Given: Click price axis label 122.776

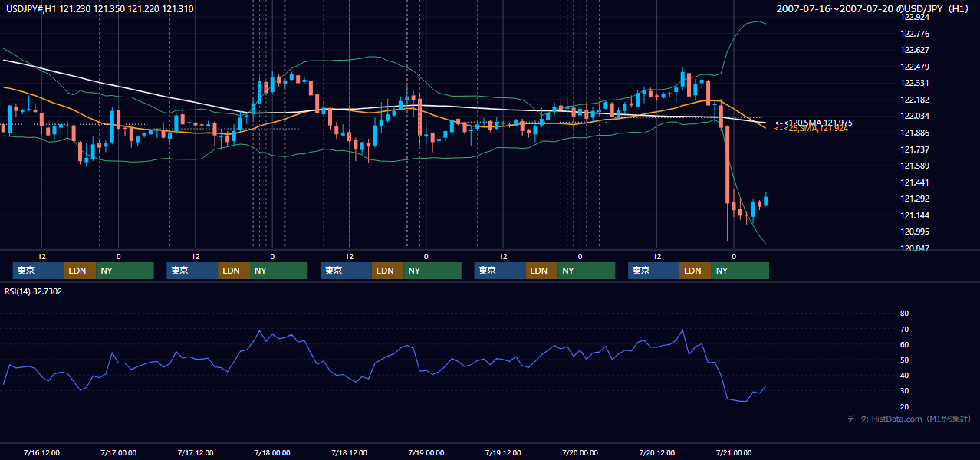Looking at the screenshot, I should [916, 34].
